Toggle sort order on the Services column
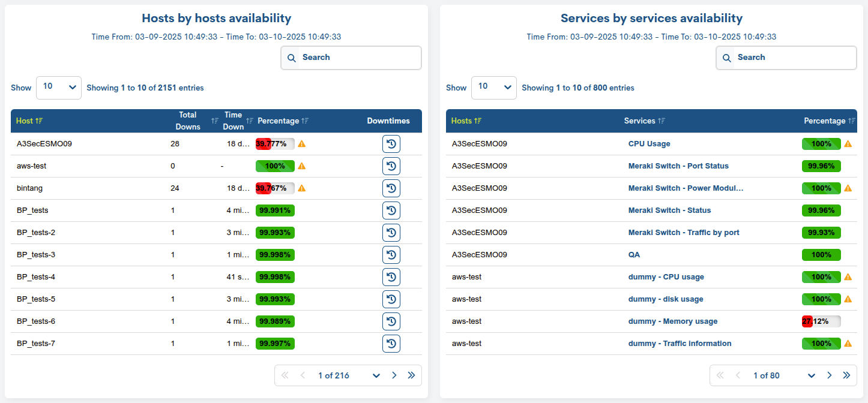Viewport: 868px width, 403px height. (661, 121)
